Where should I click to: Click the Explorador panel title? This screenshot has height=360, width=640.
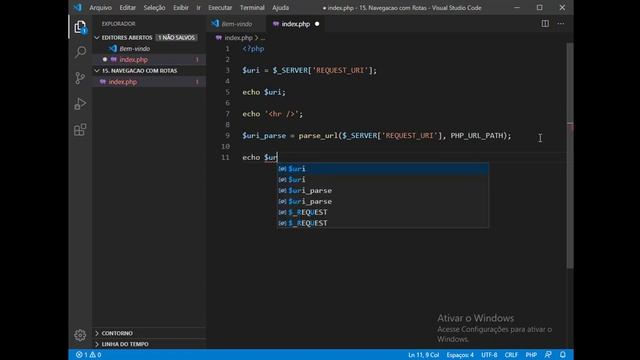pos(118,24)
